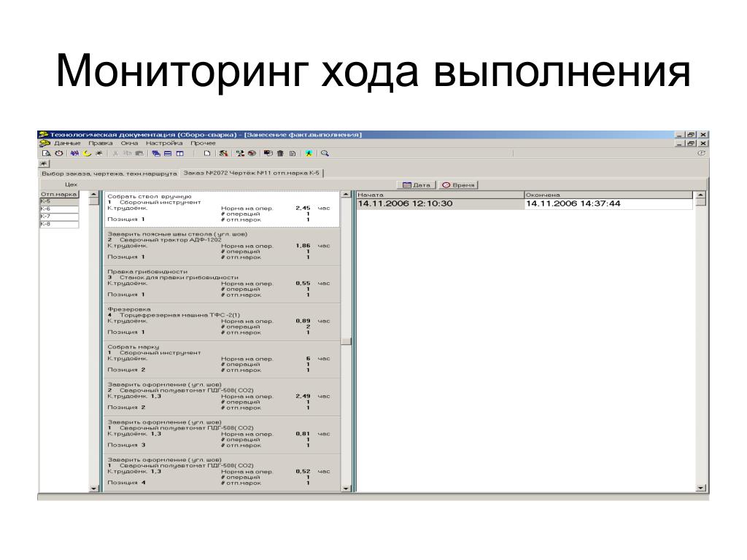Click the greyed-out paste icon
Viewport: 747px width, 560px height.
139,153
